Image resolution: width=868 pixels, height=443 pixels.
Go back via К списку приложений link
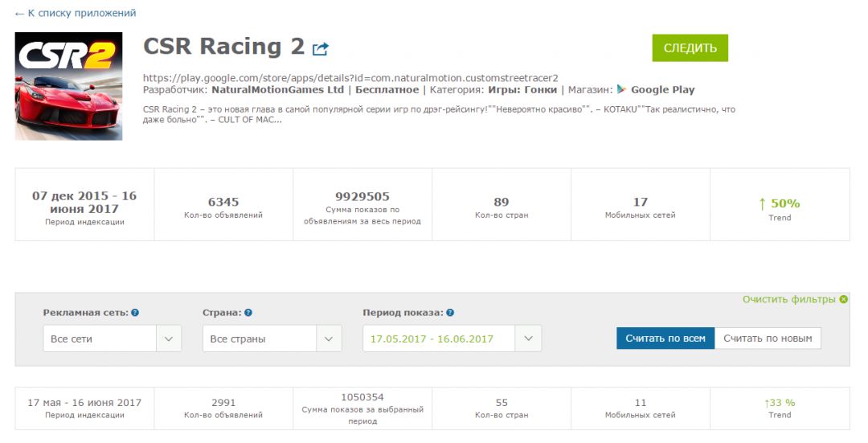point(76,13)
